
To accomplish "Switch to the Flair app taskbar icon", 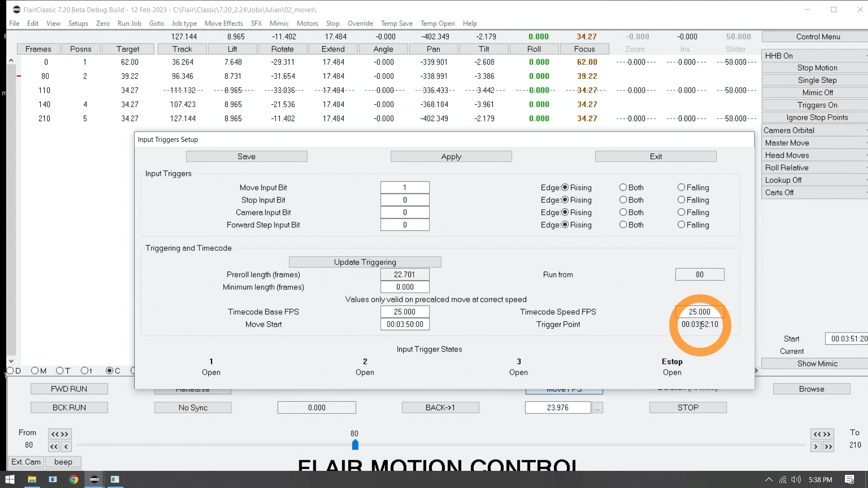I will click(x=94, y=479).
